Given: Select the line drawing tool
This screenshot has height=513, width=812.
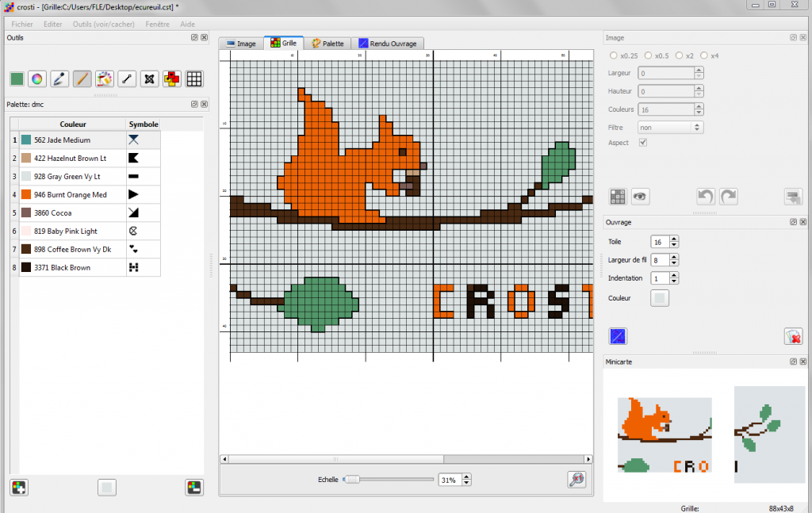Looking at the screenshot, I should tap(127, 79).
